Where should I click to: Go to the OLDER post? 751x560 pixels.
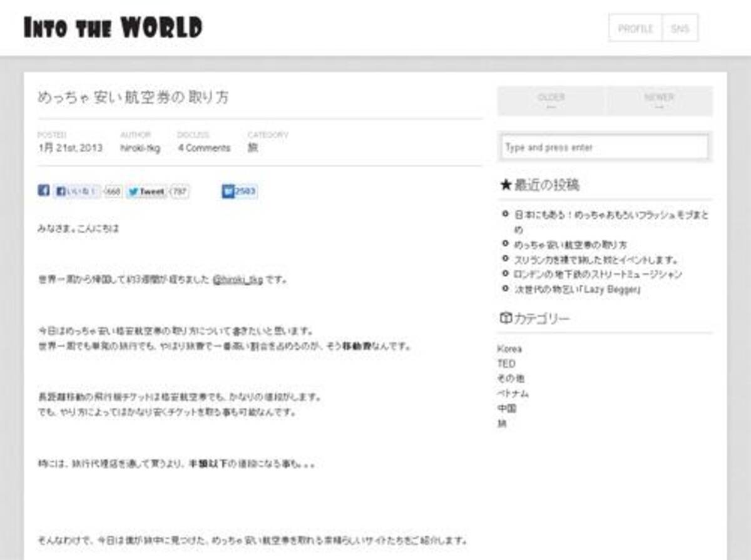point(551,101)
